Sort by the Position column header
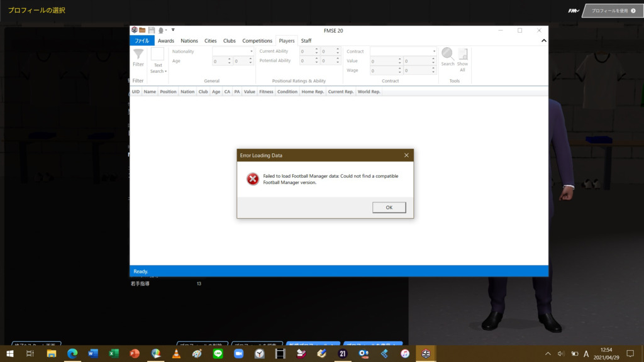 (x=168, y=92)
